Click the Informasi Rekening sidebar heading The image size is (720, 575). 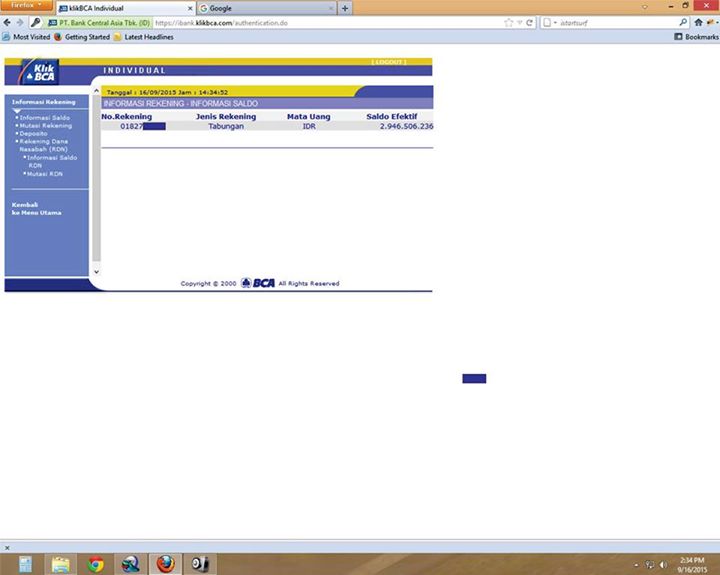pyautogui.click(x=44, y=102)
